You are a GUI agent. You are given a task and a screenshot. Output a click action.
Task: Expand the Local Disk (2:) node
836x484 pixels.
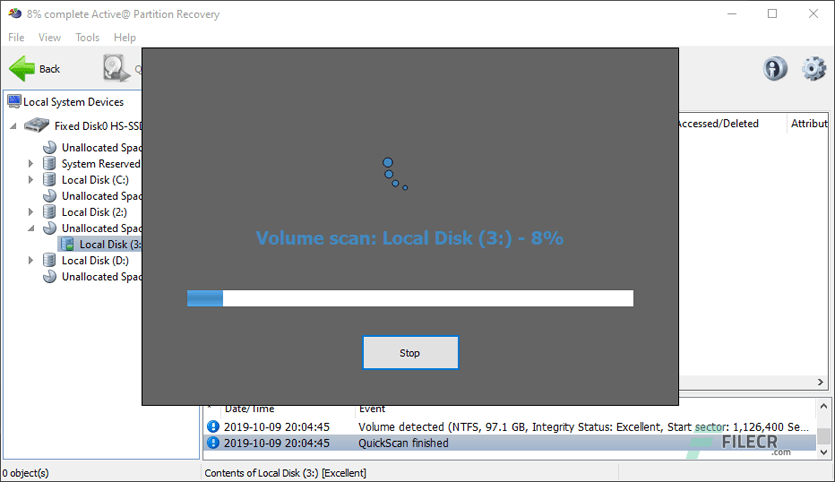pos(30,212)
